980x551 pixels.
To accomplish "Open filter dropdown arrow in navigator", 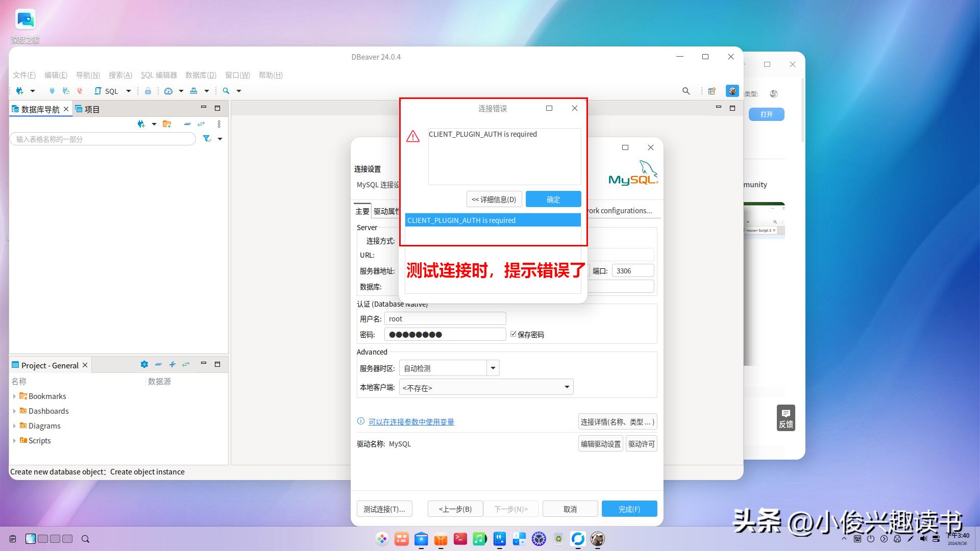I will pyautogui.click(x=220, y=139).
